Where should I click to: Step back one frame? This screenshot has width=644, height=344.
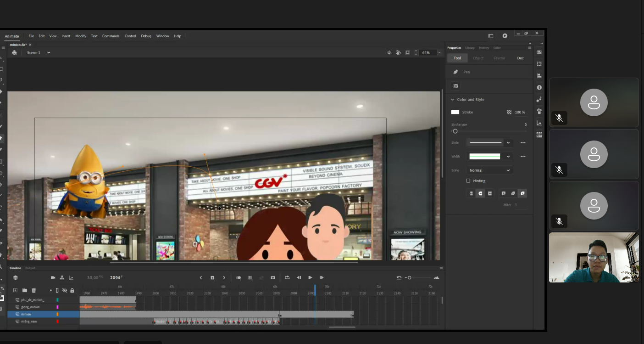click(299, 277)
